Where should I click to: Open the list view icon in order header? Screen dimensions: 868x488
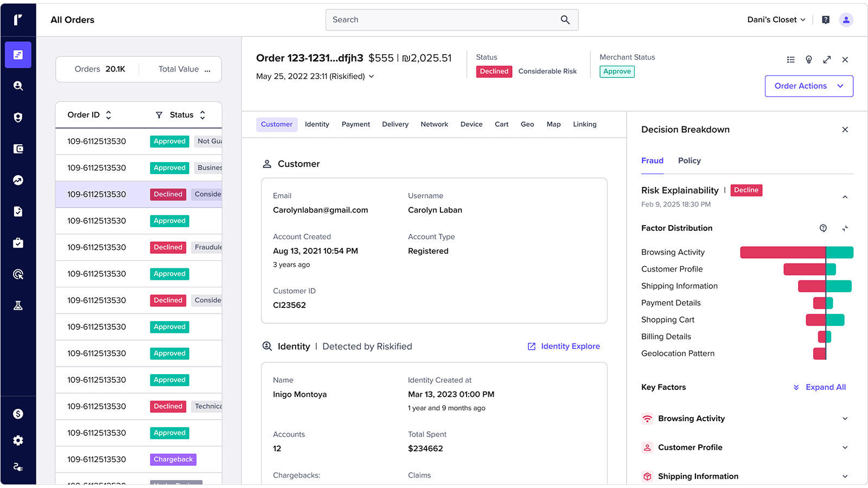790,60
